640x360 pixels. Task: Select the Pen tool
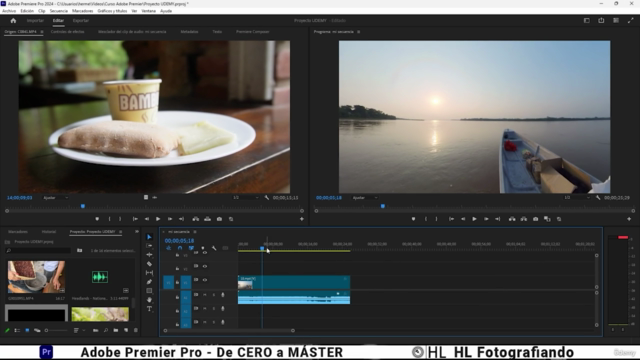pos(149,282)
